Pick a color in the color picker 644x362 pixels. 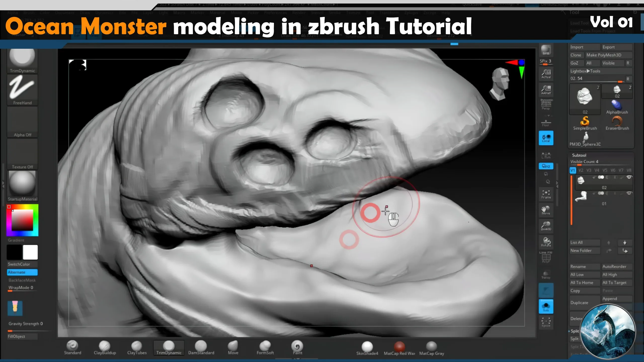click(22, 220)
